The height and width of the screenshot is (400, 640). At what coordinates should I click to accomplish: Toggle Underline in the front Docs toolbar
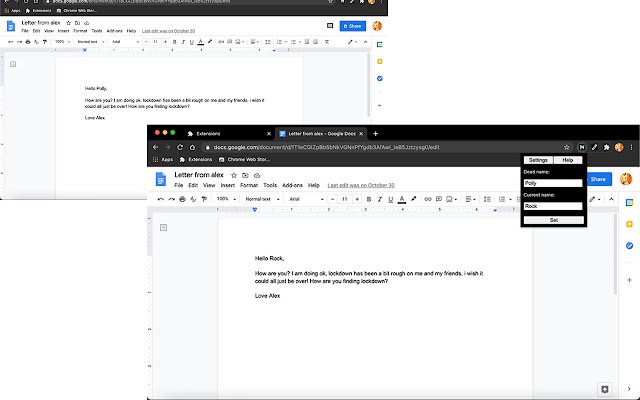click(391, 199)
